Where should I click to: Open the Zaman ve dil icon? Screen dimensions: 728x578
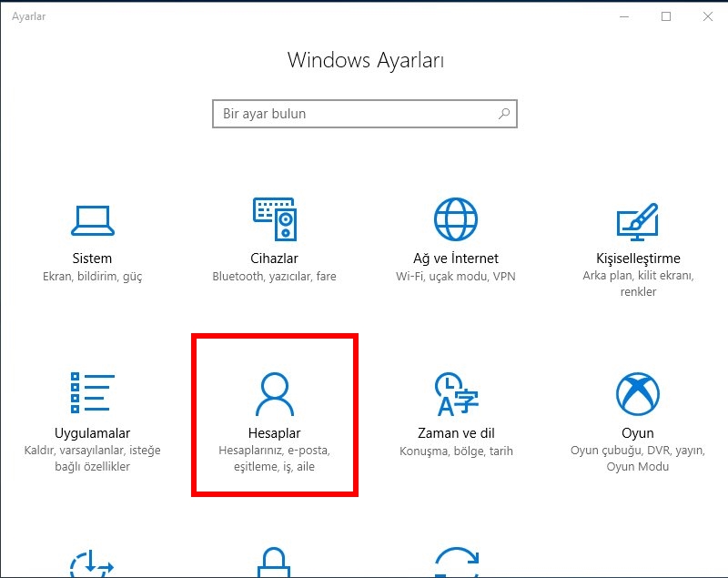click(x=457, y=394)
